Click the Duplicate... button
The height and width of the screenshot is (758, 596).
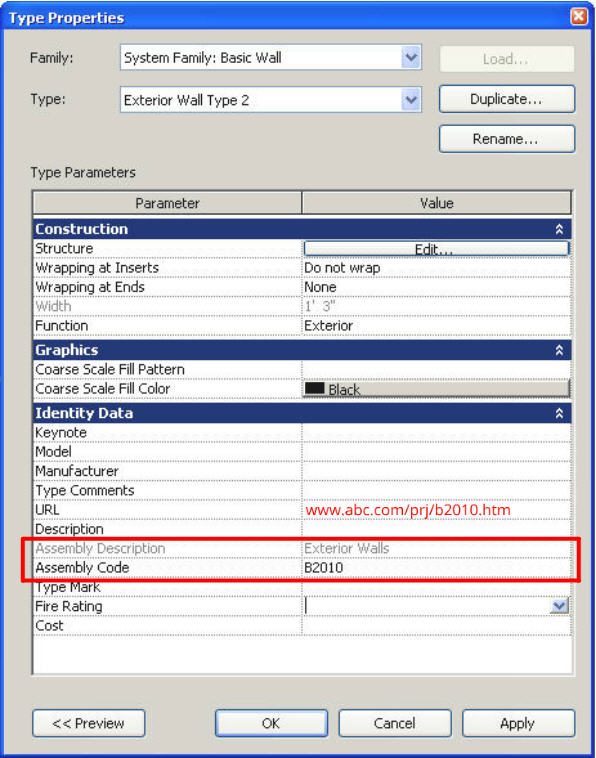coord(507,99)
